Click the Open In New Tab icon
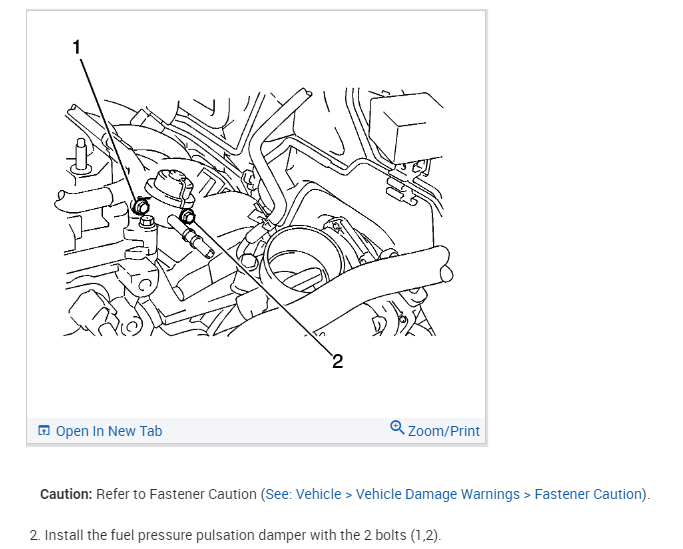Viewport: 683px width, 549px height. (43, 431)
